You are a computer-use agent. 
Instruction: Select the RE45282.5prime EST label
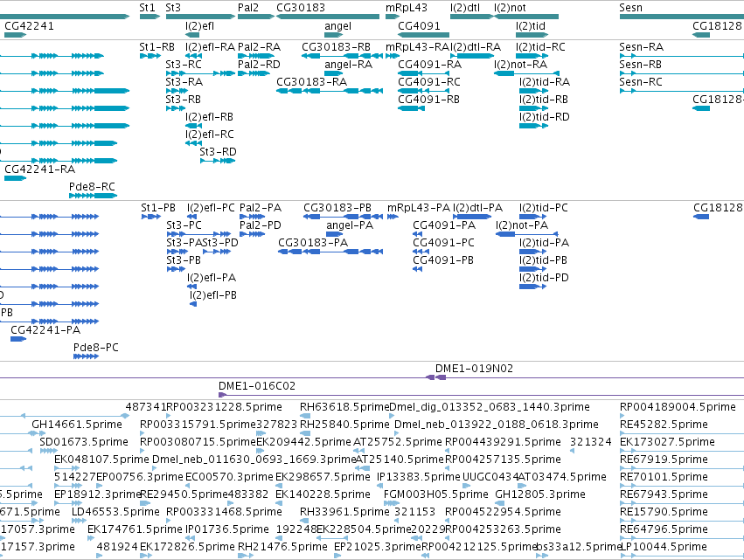664,425
